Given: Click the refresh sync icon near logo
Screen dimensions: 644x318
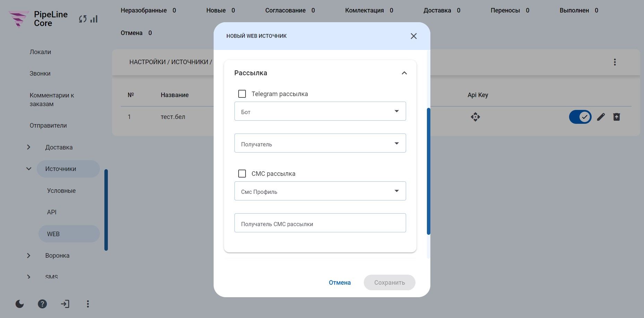Looking at the screenshot, I should point(83,19).
